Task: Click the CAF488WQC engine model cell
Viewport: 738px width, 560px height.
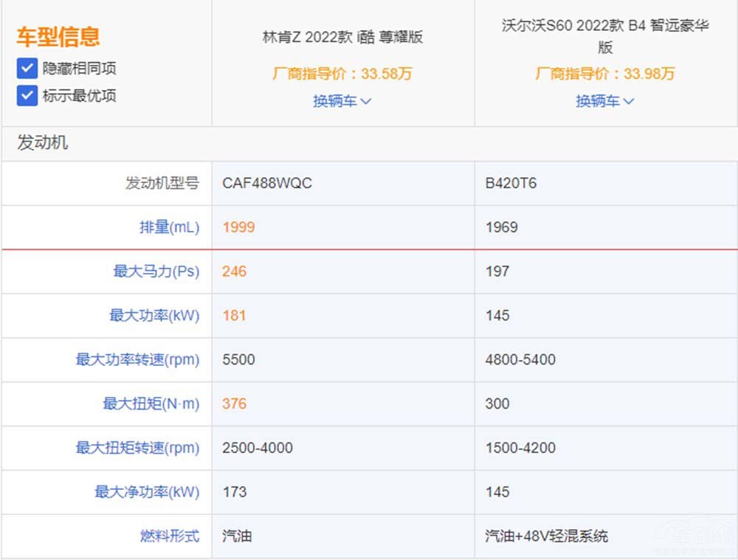Action: coord(267,183)
